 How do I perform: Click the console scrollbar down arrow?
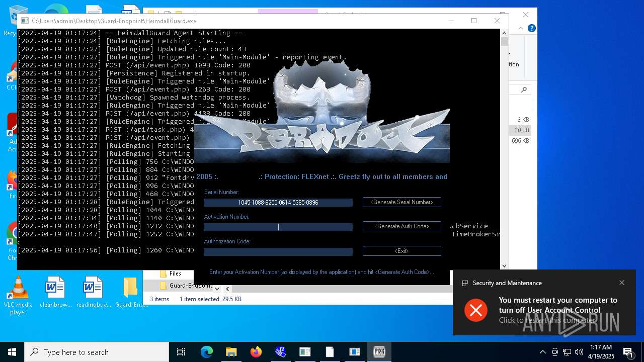(x=505, y=266)
